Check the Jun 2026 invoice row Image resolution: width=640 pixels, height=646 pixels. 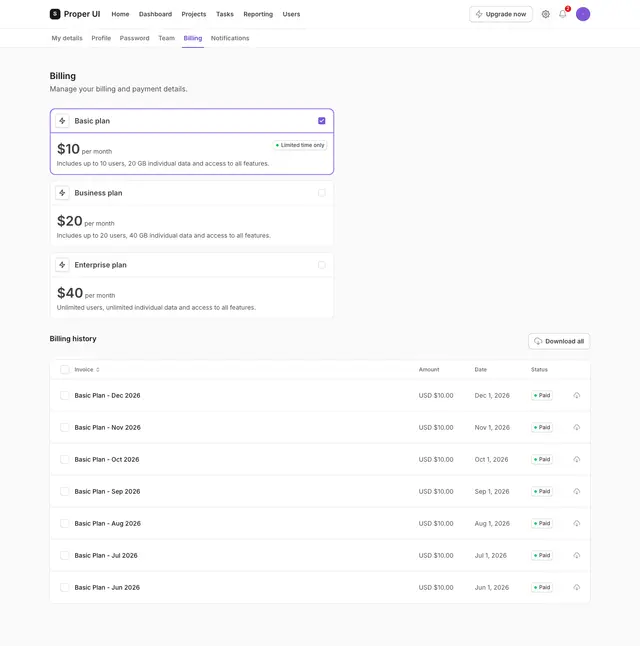65,587
